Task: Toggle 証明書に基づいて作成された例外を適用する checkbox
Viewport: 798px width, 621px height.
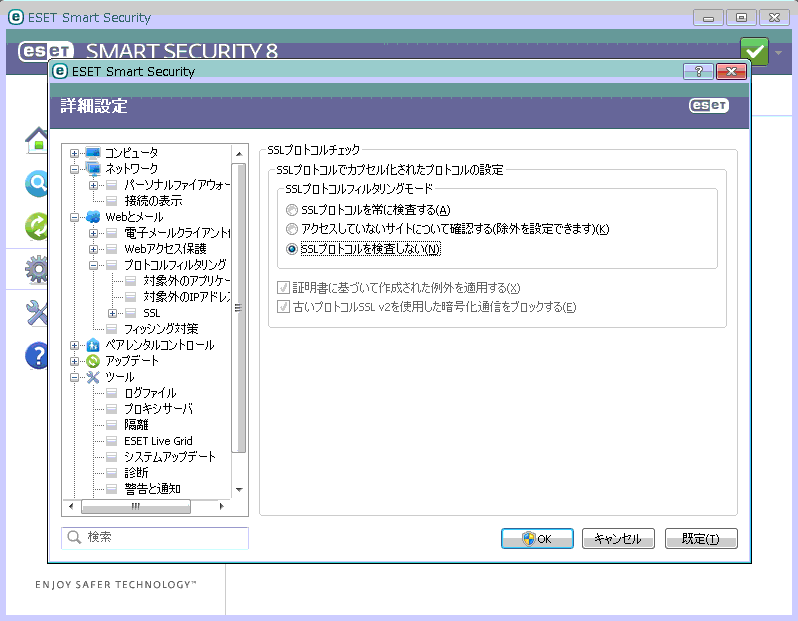Action: pyautogui.click(x=283, y=288)
